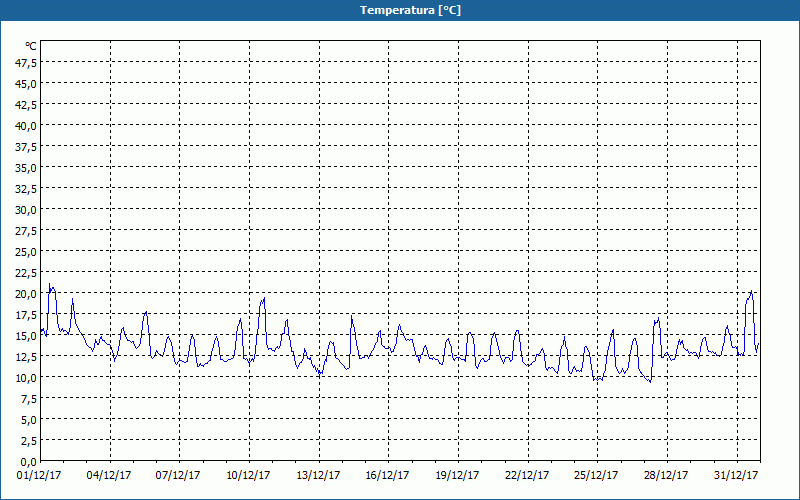The image size is (800, 500).
Task: Select the 32,5 y-axis label
Action: [27, 189]
